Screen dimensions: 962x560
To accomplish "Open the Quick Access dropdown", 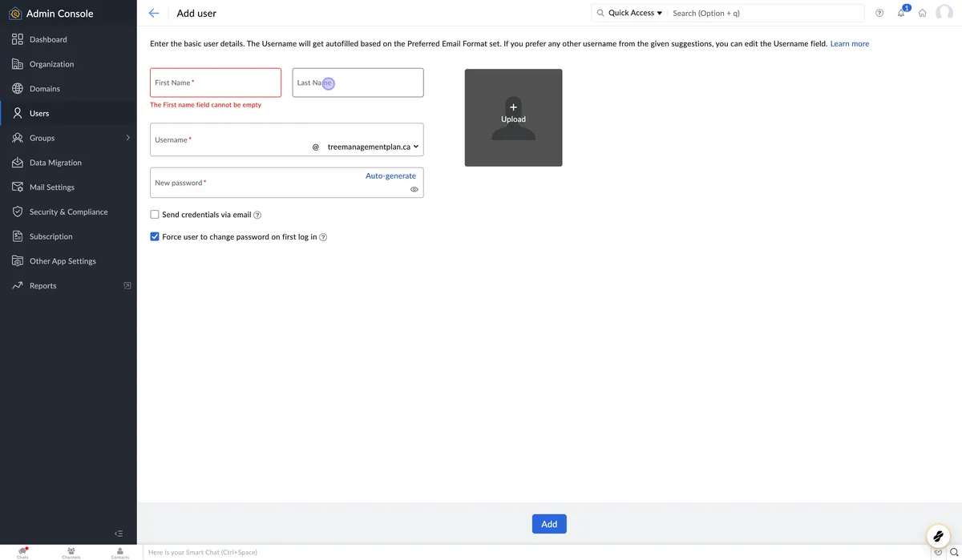I will (636, 13).
